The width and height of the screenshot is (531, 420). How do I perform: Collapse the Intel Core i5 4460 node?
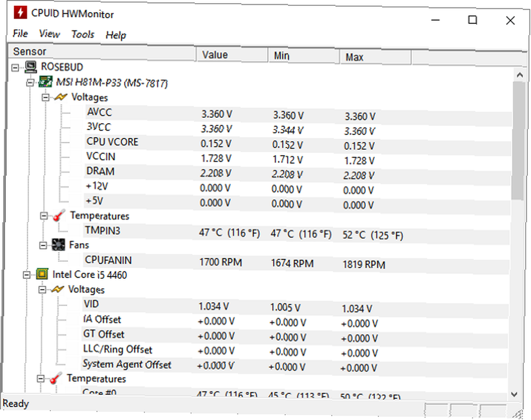coord(27,275)
